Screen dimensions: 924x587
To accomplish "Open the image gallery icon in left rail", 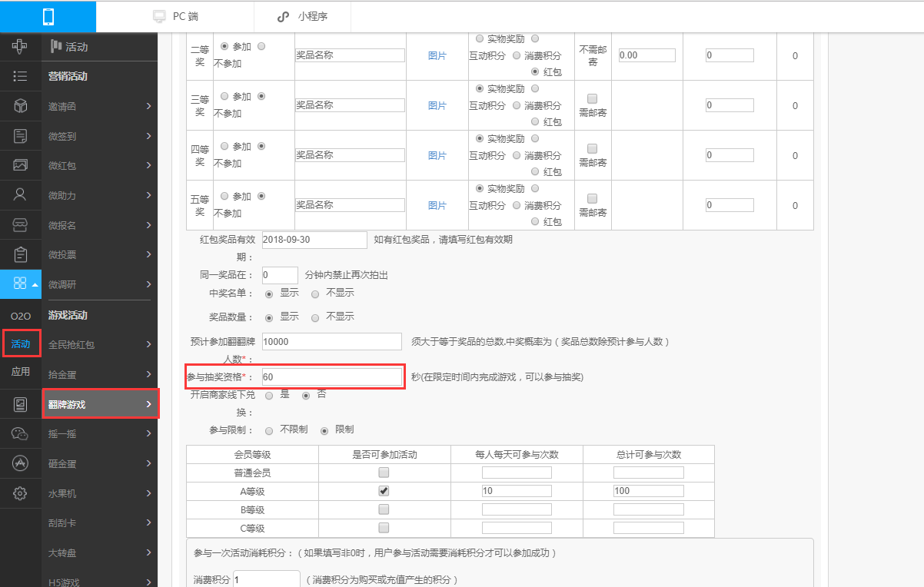I will 21,165.
